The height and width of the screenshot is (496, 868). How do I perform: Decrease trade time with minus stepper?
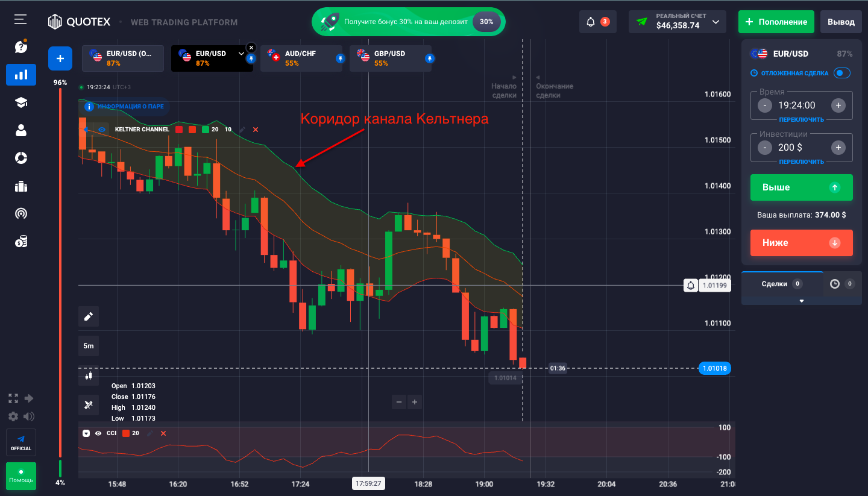click(765, 105)
